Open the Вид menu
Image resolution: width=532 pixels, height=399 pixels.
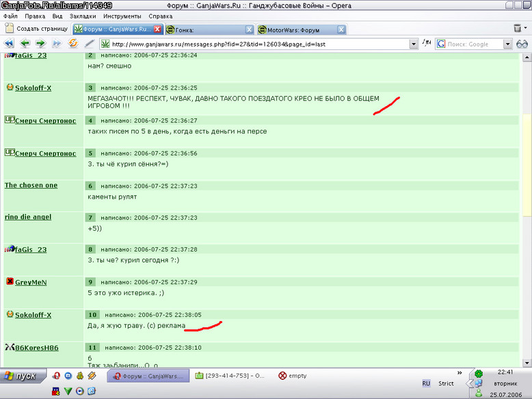(57, 16)
